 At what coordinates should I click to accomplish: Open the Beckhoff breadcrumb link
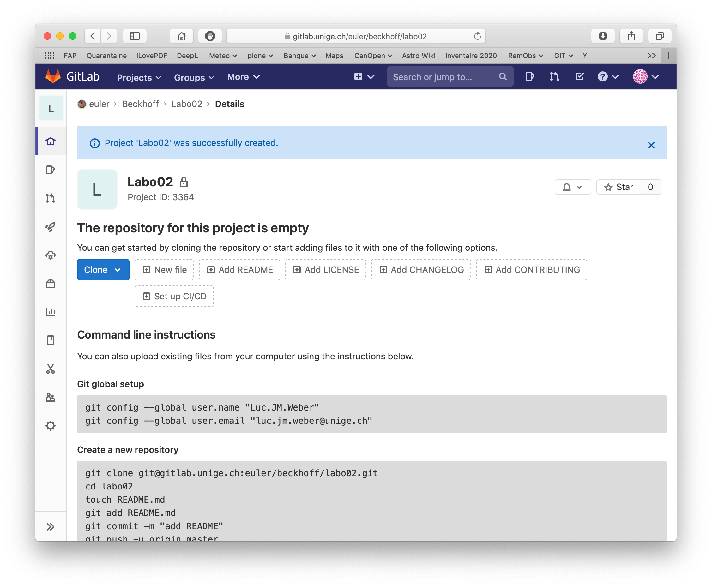(x=140, y=104)
